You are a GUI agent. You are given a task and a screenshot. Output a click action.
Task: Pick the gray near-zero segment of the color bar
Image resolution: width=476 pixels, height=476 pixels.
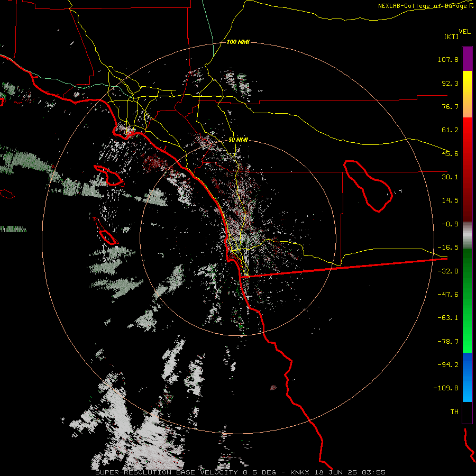467,235
